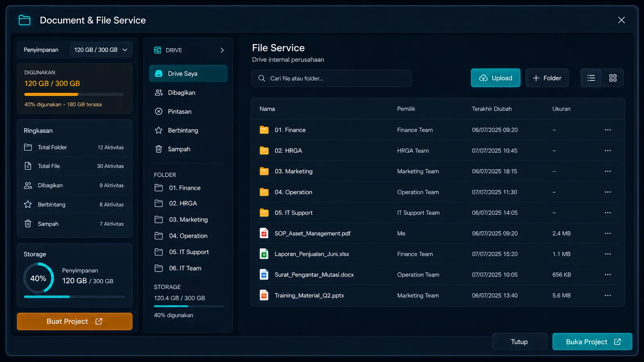Sort by the Ukuran column header
The height and width of the screenshot is (362, 644).
(561, 109)
